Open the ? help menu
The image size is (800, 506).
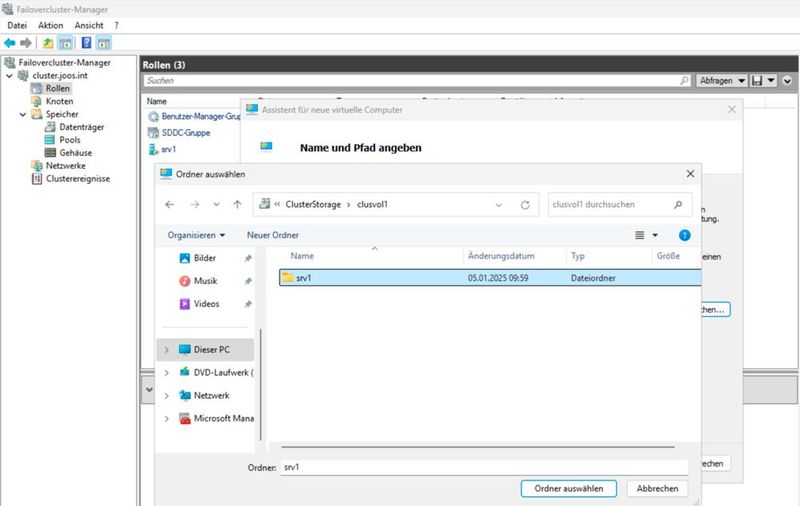pyautogui.click(x=116, y=25)
